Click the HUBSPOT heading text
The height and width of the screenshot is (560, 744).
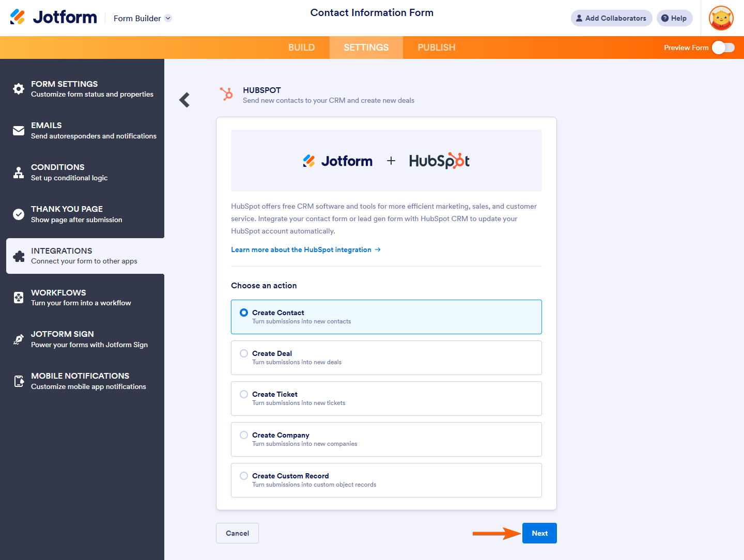click(262, 90)
